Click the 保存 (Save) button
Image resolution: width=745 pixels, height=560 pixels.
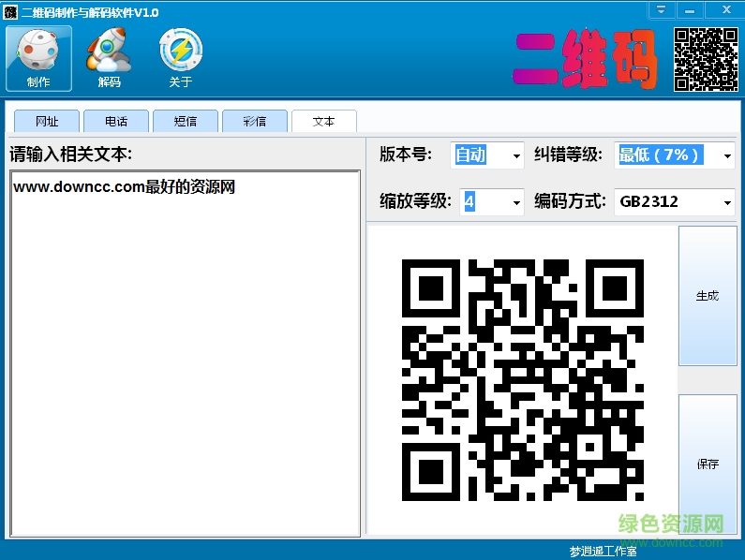pos(708,464)
